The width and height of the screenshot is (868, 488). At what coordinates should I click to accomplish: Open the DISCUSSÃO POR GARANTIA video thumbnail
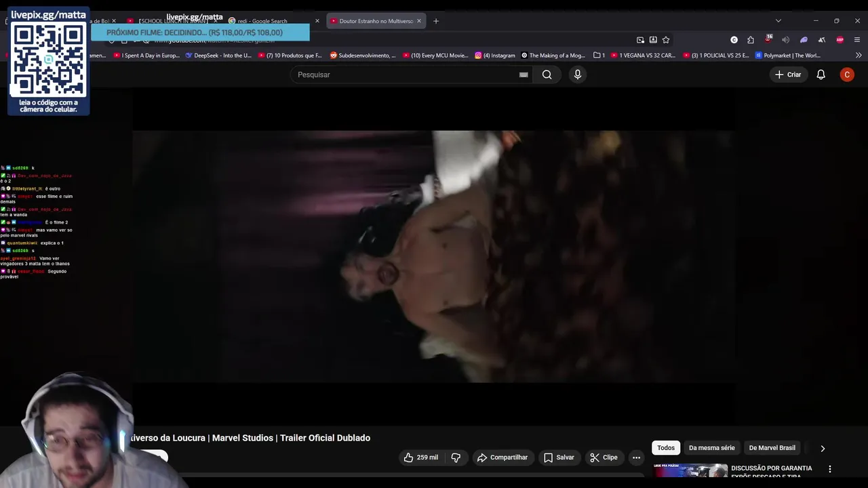click(x=690, y=470)
